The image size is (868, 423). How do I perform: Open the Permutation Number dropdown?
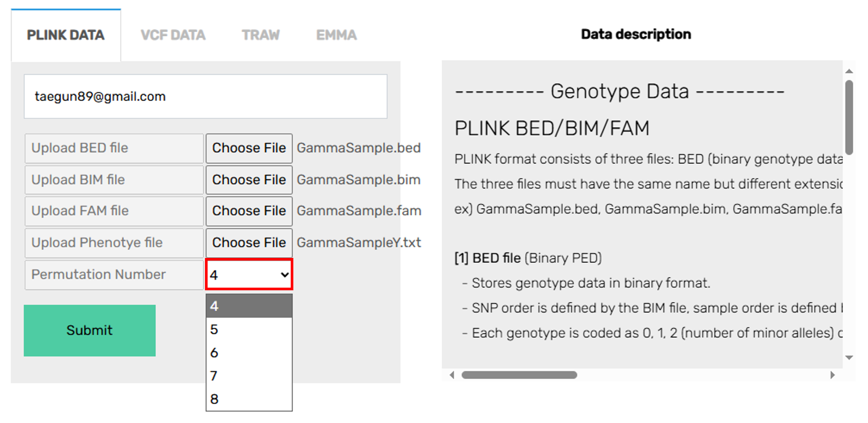(x=249, y=275)
